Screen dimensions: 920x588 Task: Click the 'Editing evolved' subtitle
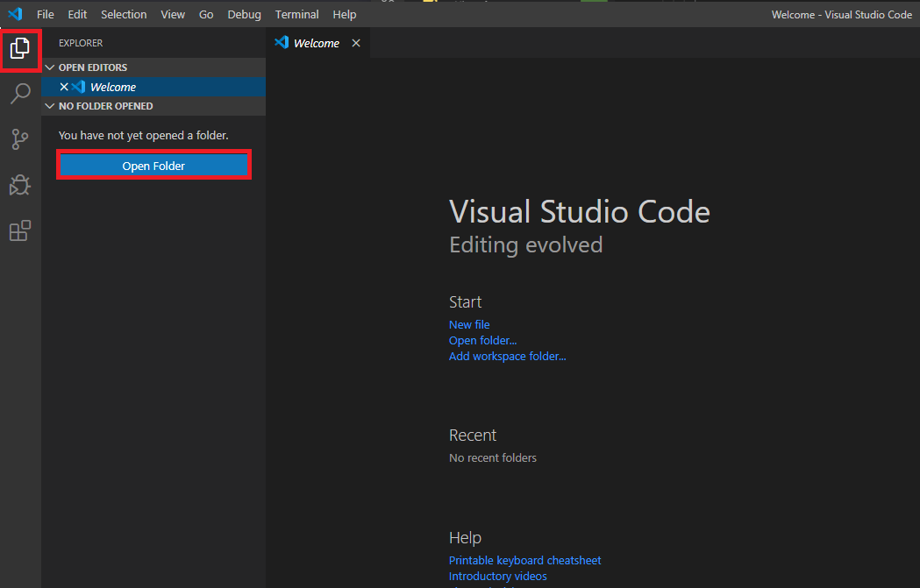(x=525, y=245)
